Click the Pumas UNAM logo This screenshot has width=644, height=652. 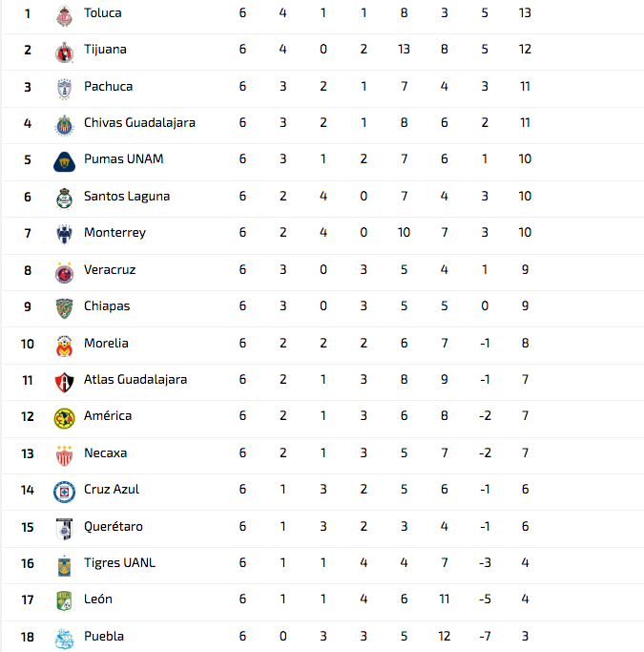pyautogui.click(x=65, y=161)
